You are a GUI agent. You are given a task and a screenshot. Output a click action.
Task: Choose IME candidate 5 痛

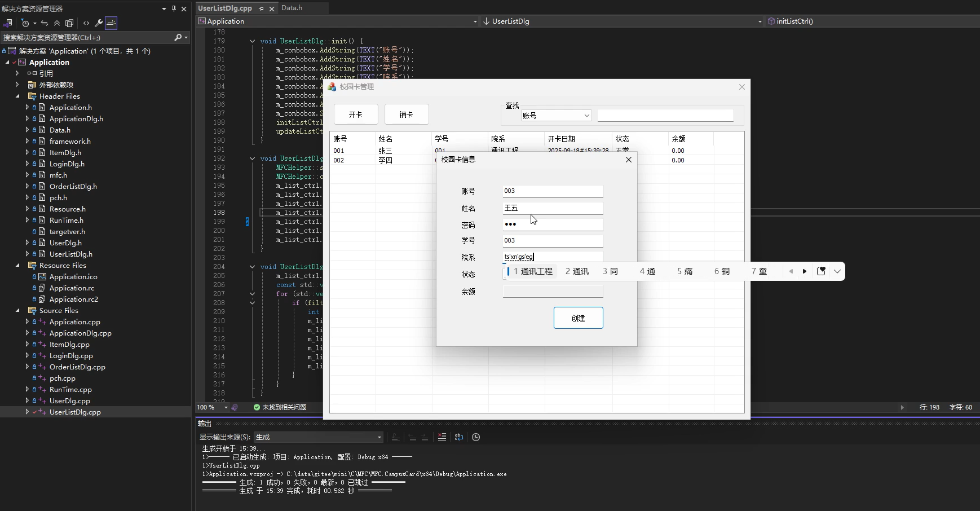(x=685, y=271)
